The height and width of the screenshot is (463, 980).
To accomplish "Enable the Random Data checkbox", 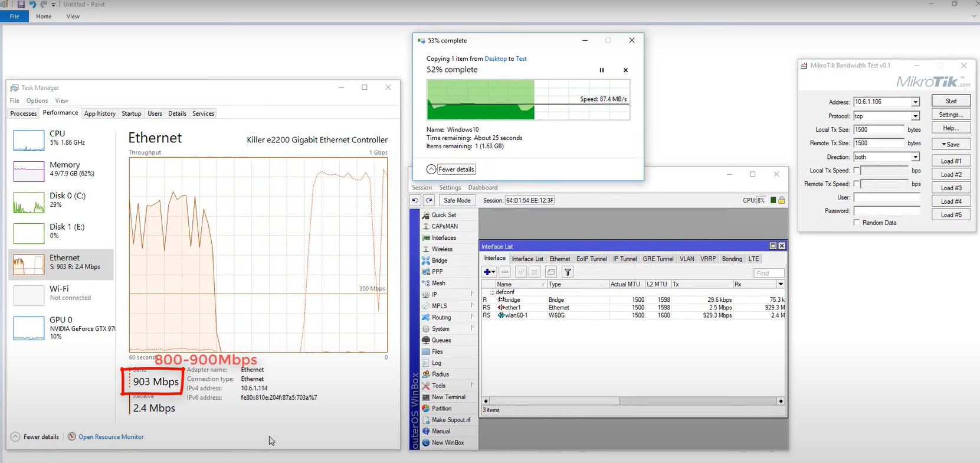I will pyautogui.click(x=857, y=223).
